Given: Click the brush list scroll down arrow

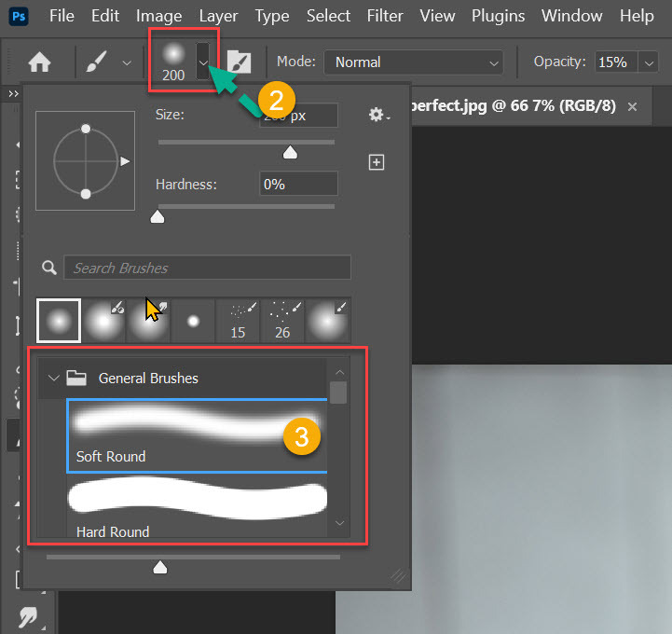Looking at the screenshot, I should click(x=339, y=523).
